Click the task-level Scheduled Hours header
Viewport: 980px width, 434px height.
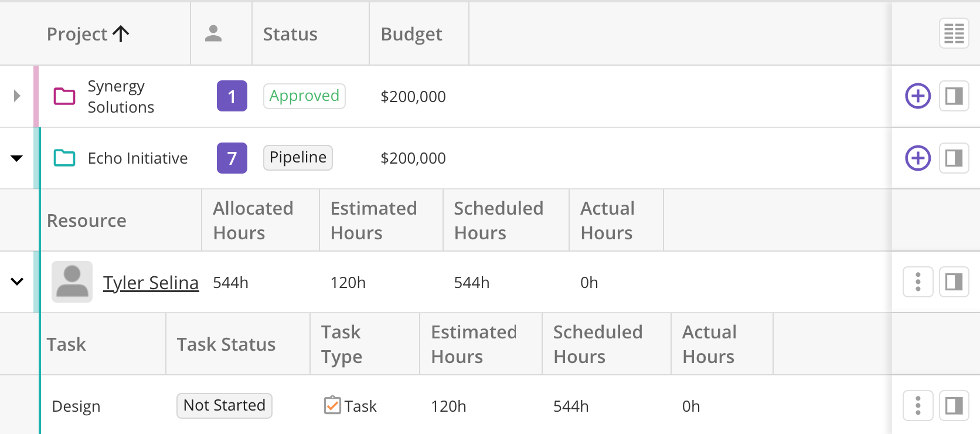click(598, 344)
